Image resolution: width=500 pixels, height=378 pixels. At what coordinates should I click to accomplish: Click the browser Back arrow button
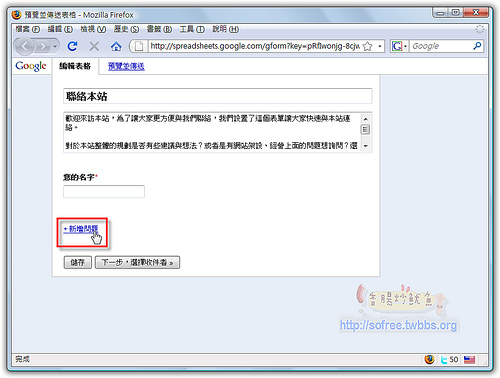[x=25, y=46]
